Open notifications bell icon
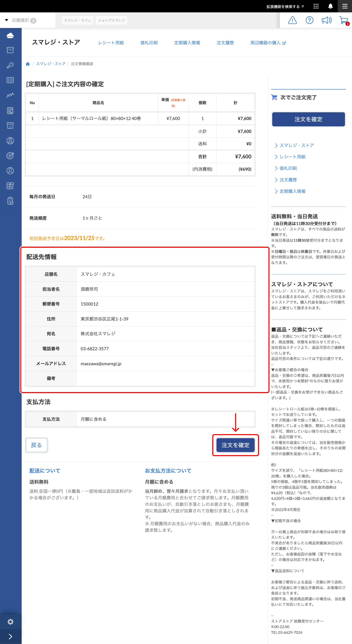 coord(331,6)
